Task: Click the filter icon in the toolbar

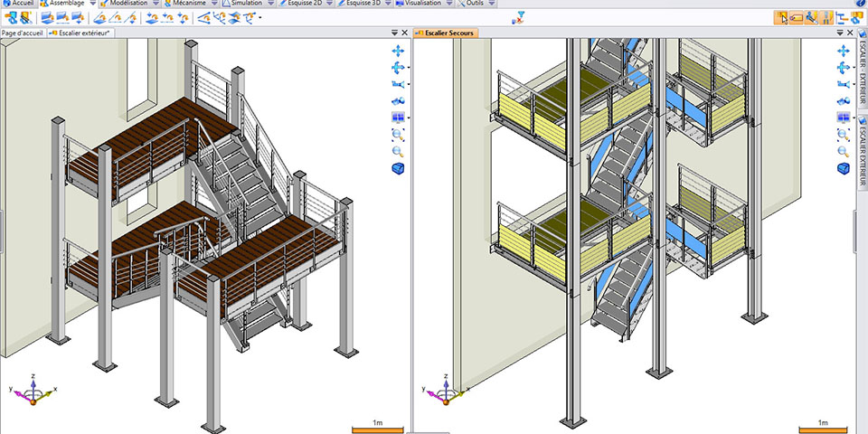Action: tap(519, 17)
